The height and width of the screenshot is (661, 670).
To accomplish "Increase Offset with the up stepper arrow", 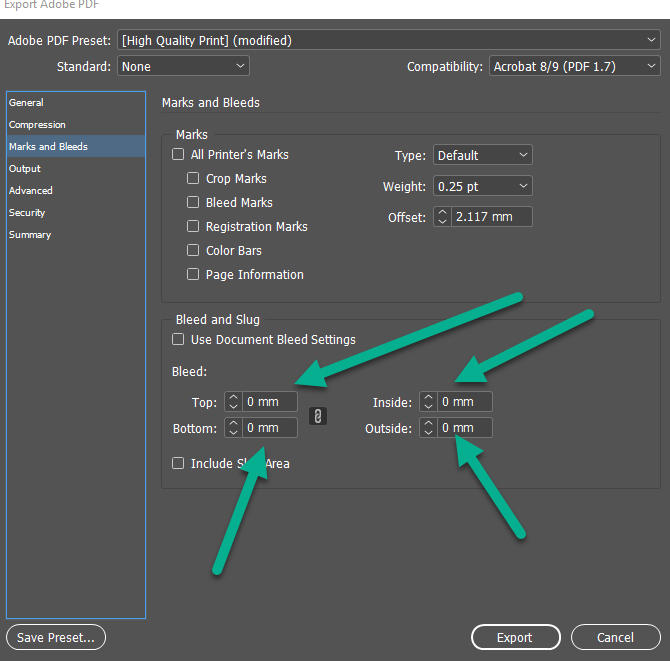I will tap(442, 212).
